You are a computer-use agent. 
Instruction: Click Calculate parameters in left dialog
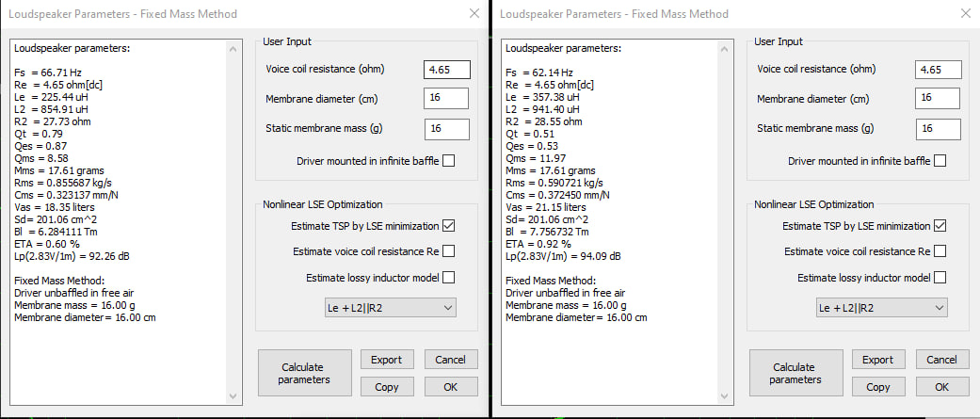point(304,374)
